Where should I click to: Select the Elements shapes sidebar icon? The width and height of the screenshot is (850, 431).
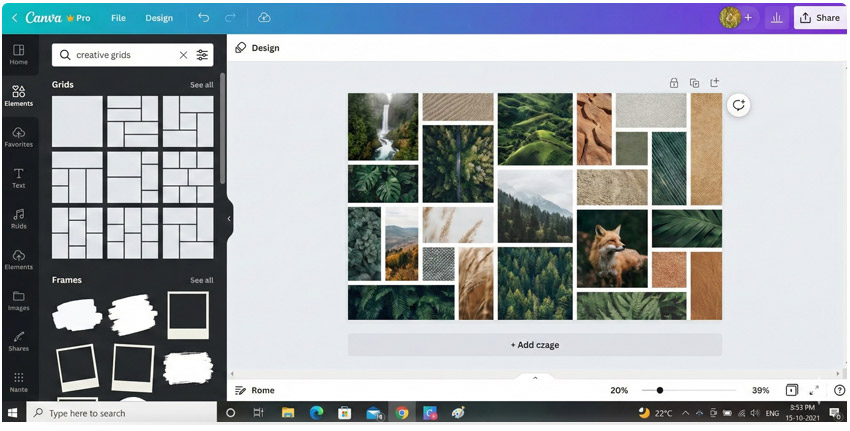(18, 95)
